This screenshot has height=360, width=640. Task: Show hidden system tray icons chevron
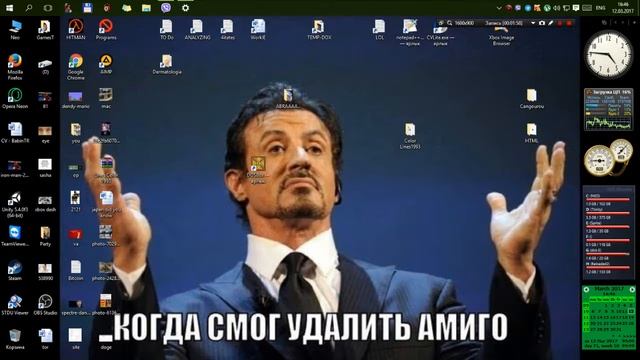tap(498, 8)
